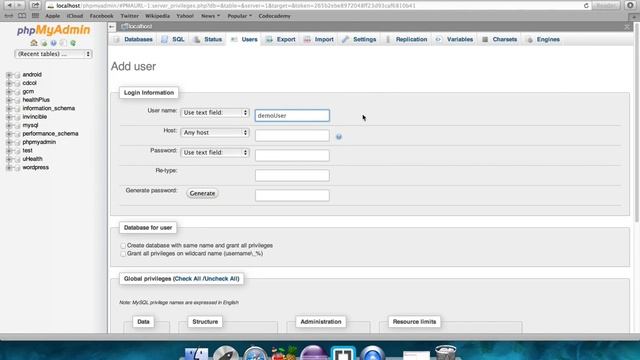The width and height of the screenshot is (640, 360).
Task: Click the Uncheck All privileges link
Action: [x=221, y=279]
